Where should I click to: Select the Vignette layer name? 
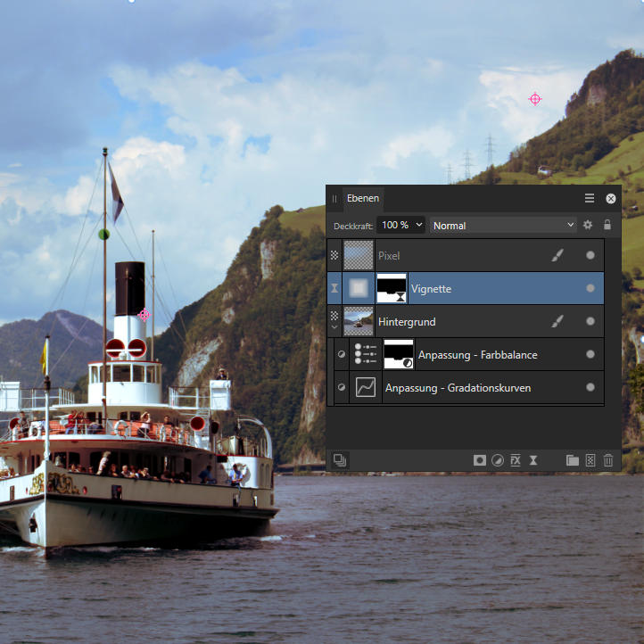point(431,289)
